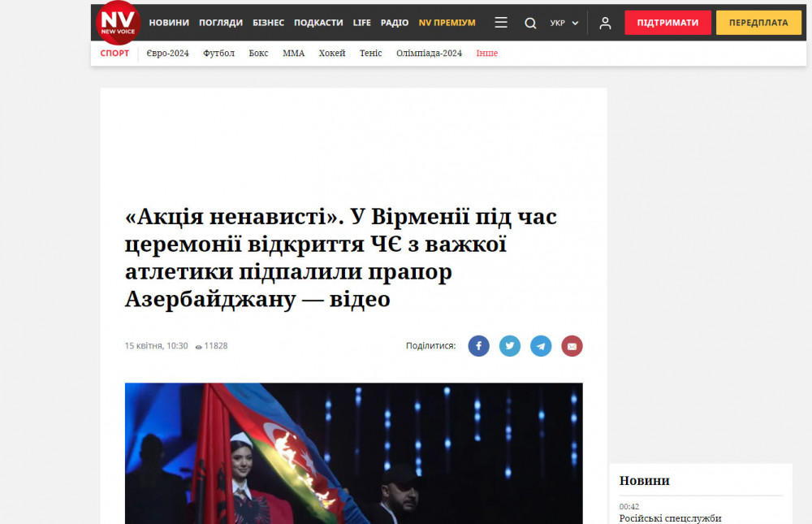Open the burning flag article image

(x=354, y=453)
